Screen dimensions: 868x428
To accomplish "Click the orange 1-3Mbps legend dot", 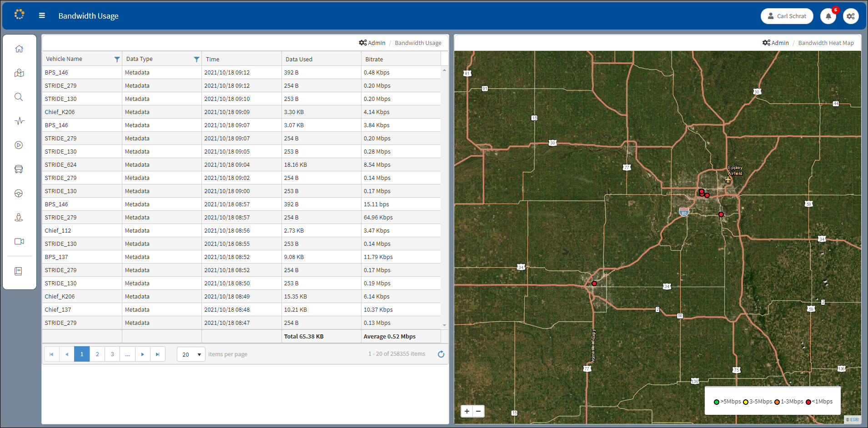I will click(777, 402).
